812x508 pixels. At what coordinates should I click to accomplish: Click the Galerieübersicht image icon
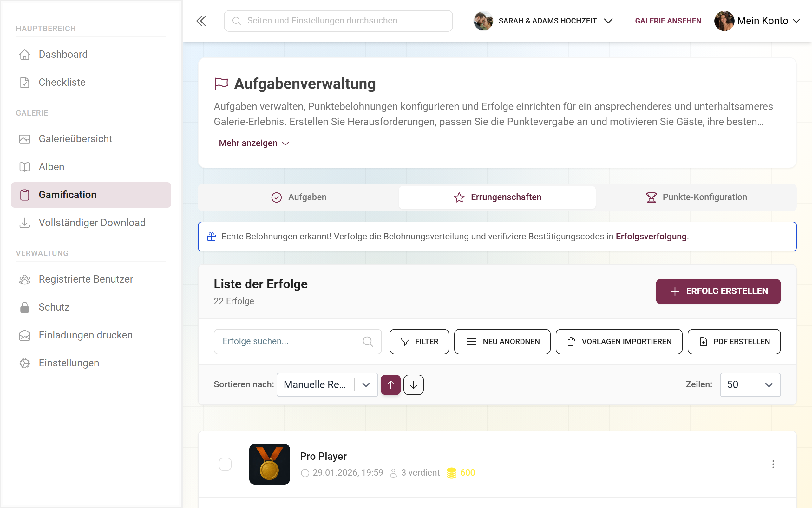(25, 139)
